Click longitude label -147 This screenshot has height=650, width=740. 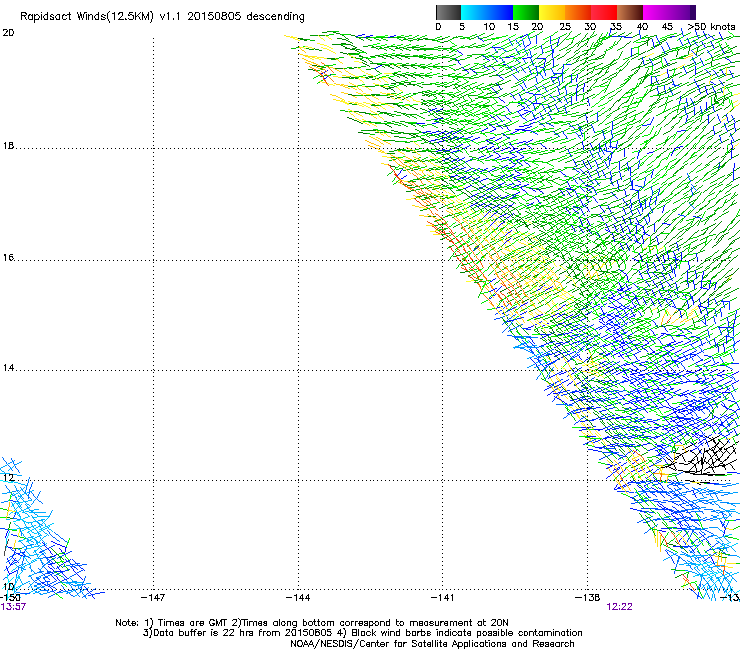153,598
